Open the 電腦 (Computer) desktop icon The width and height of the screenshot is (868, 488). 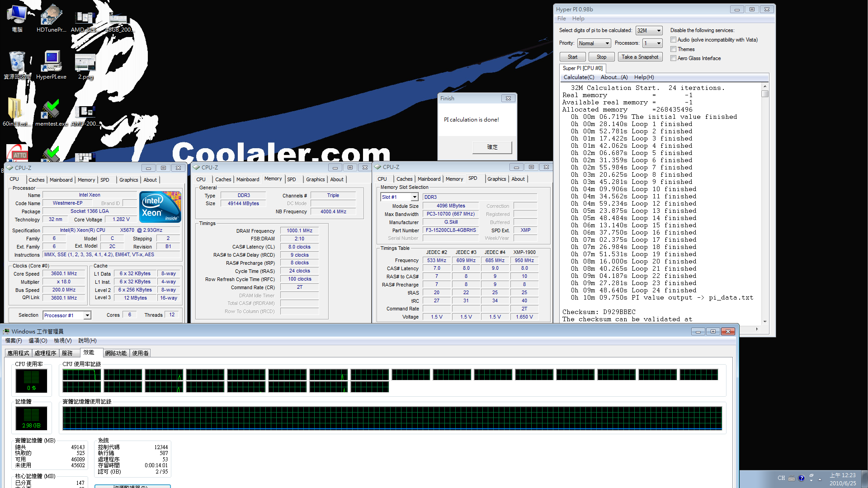[x=17, y=18]
